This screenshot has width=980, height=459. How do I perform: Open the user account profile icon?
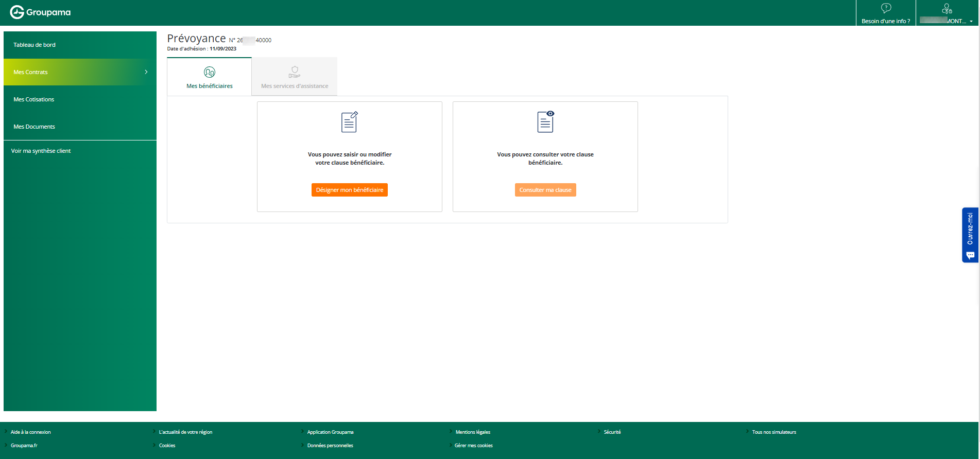947,8
